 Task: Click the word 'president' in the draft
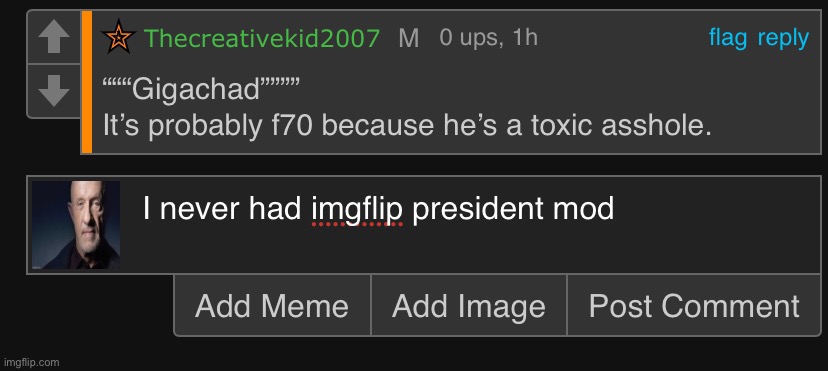(x=477, y=209)
